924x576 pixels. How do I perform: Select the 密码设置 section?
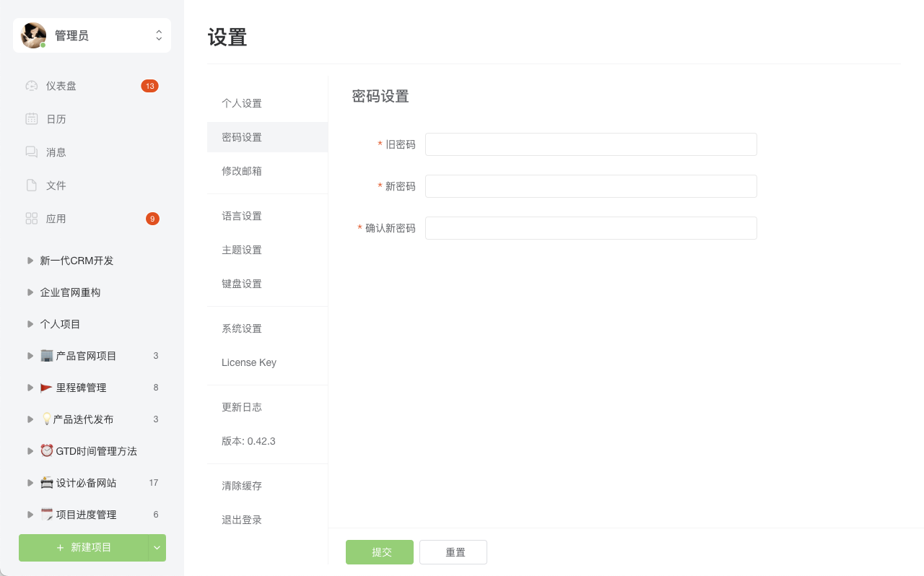tap(267, 137)
